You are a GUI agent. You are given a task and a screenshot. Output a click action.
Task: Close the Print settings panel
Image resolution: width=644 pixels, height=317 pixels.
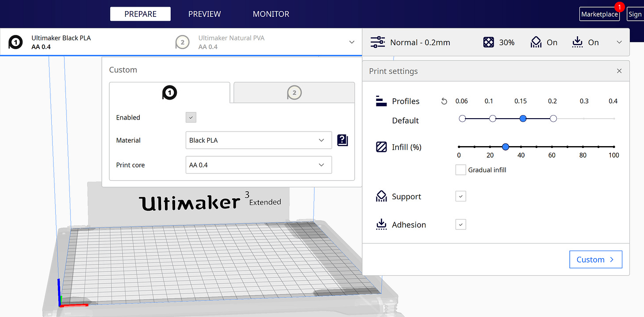(619, 71)
